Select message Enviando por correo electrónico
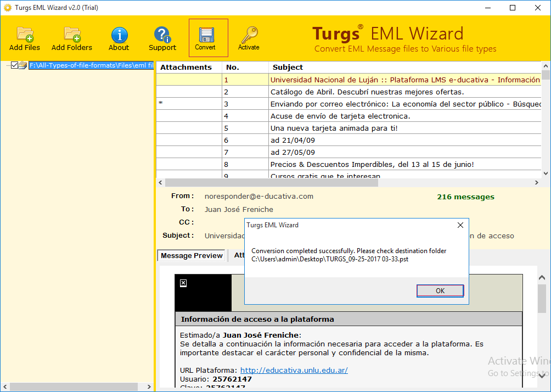The image size is (551, 392). [348, 104]
